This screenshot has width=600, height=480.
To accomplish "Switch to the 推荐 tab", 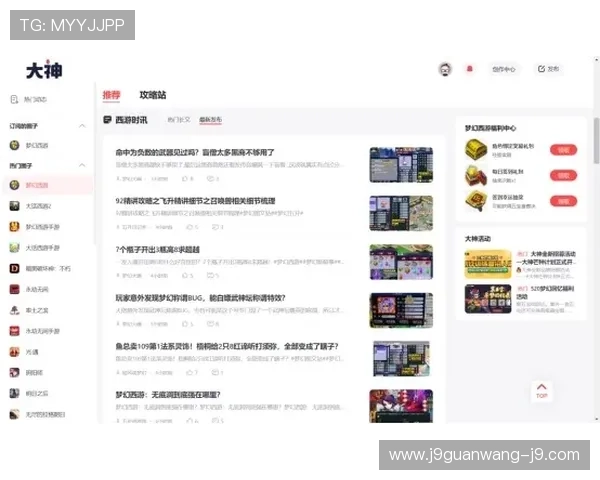I will click(x=111, y=95).
